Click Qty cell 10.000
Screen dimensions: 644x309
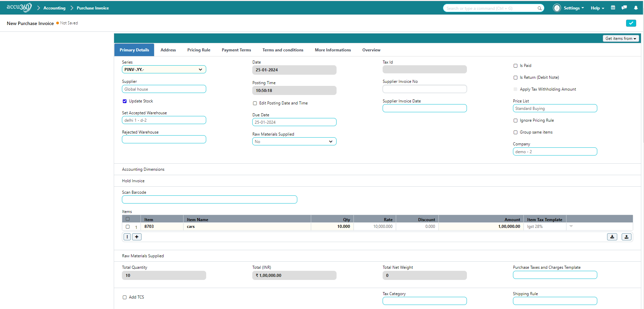[x=332, y=227]
